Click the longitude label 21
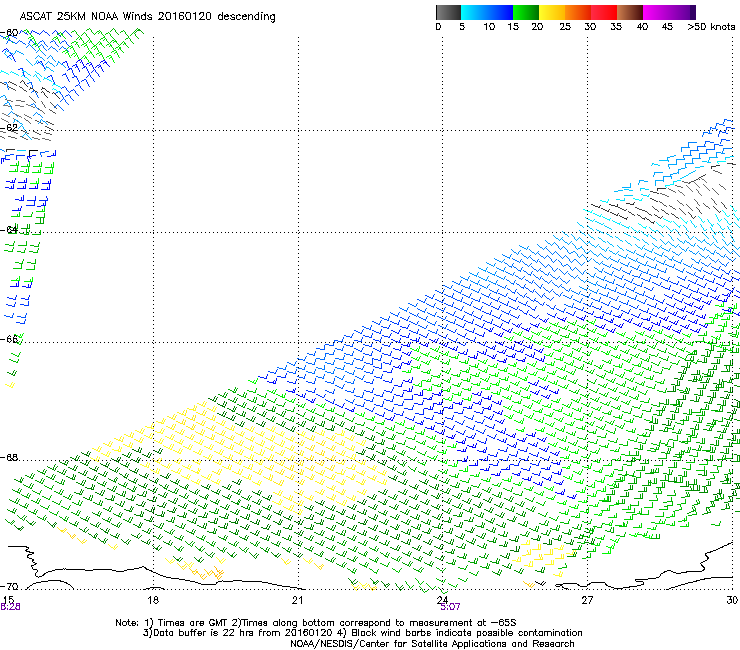The image size is (740, 650). coord(297,600)
